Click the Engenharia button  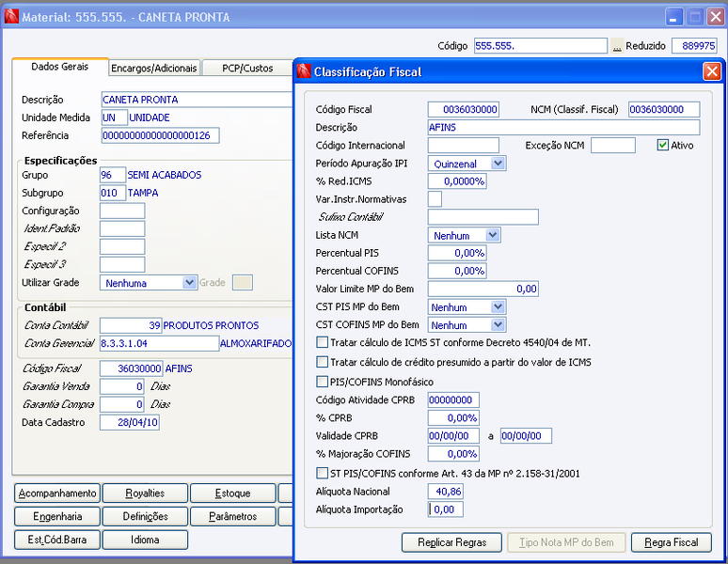[57, 516]
